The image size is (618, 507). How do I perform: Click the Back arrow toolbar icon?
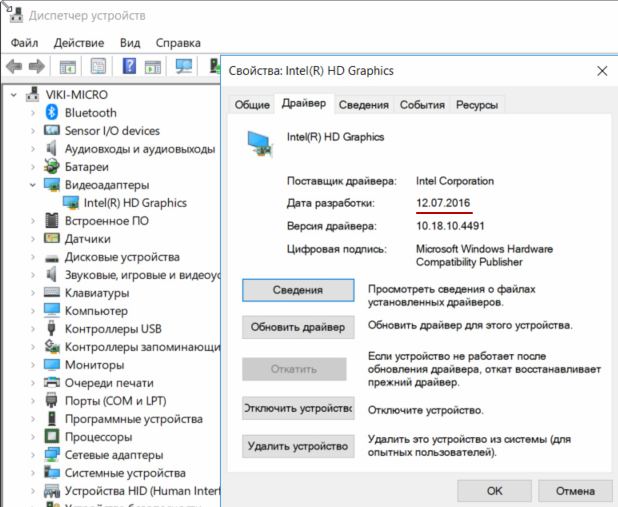[x=14, y=66]
